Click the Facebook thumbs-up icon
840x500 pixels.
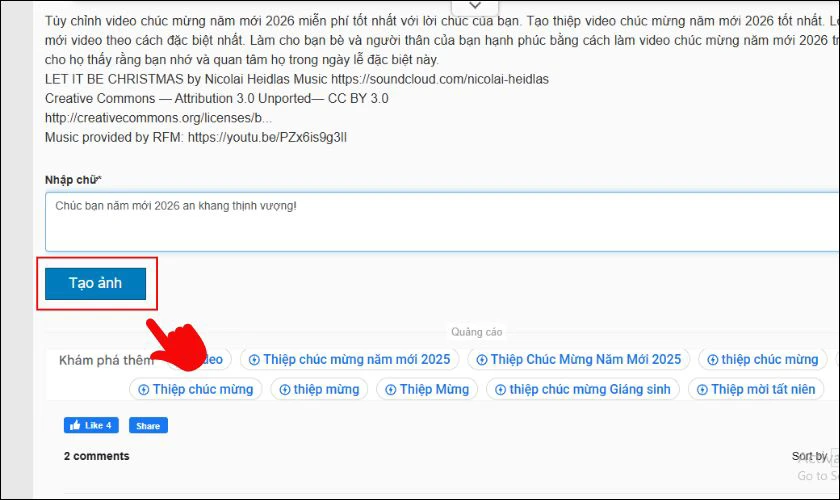(x=76, y=426)
